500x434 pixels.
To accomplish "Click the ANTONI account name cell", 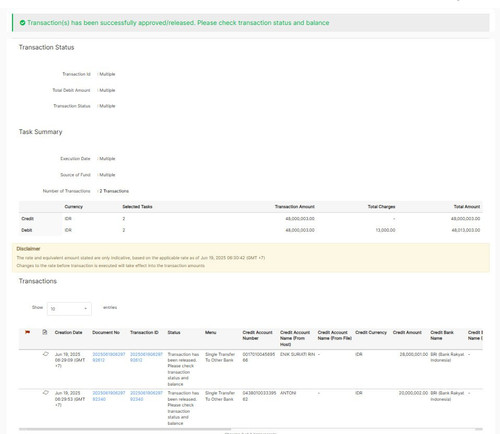I will point(288,393).
